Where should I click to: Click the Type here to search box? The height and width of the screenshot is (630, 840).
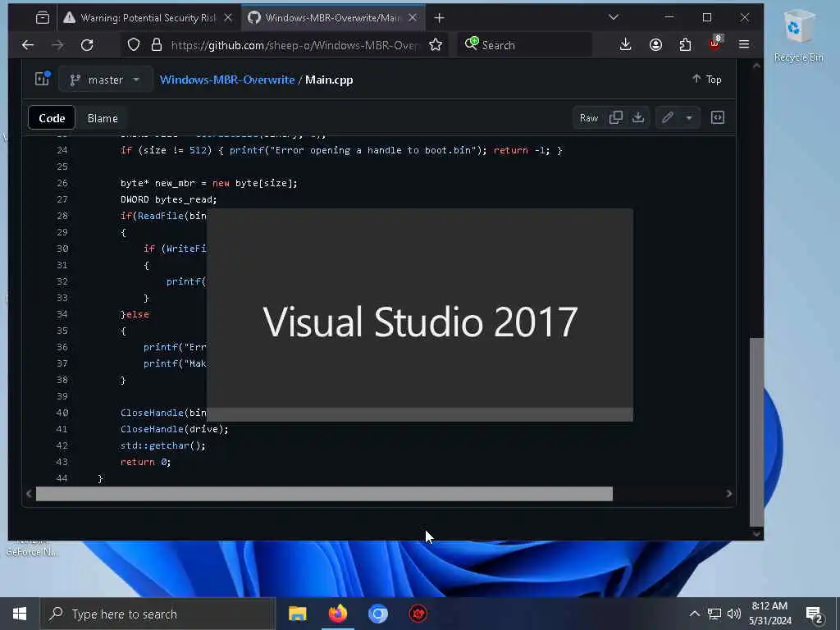point(157,614)
